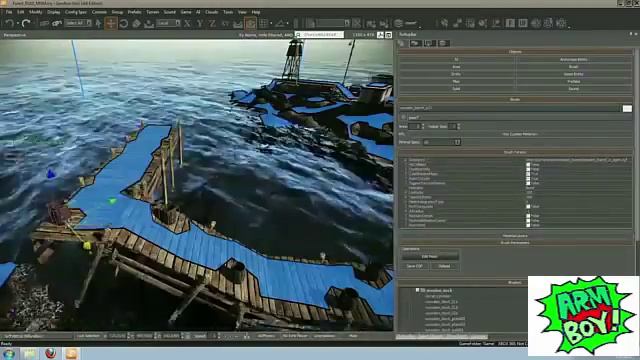Open Windows Start menu
This screenshot has width=640, height=360.
[x=9, y=353]
